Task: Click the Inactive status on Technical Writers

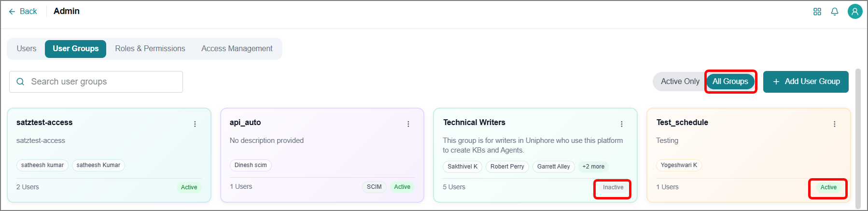Action: pyautogui.click(x=613, y=187)
